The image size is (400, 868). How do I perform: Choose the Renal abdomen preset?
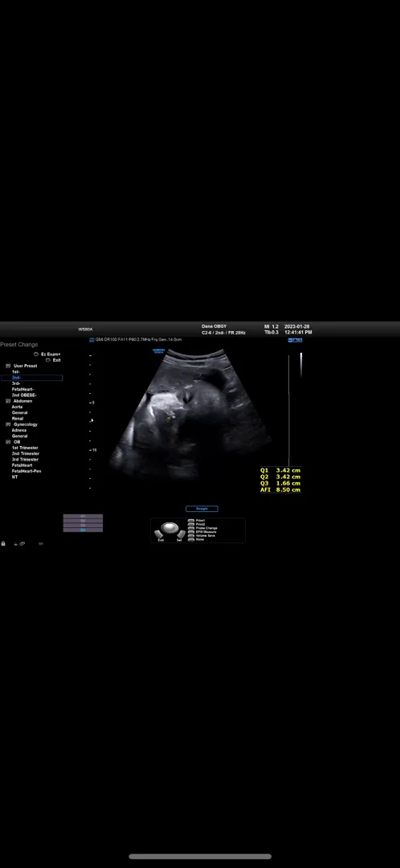pos(18,419)
